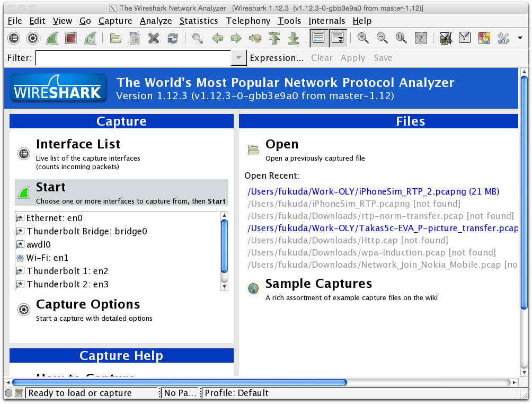Expand the toolbar overflow arrow
The width and height of the screenshot is (532, 404).
pyautogui.click(x=520, y=38)
